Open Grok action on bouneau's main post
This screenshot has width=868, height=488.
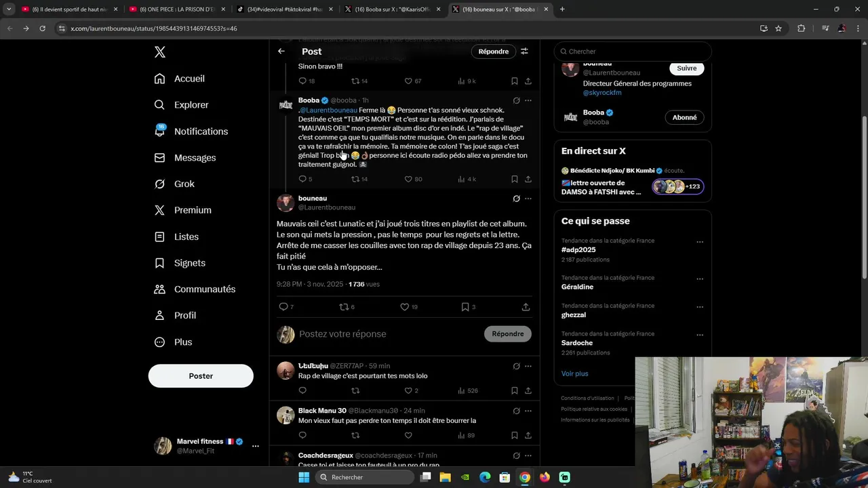pyautogui.click(x=516, y=199)
